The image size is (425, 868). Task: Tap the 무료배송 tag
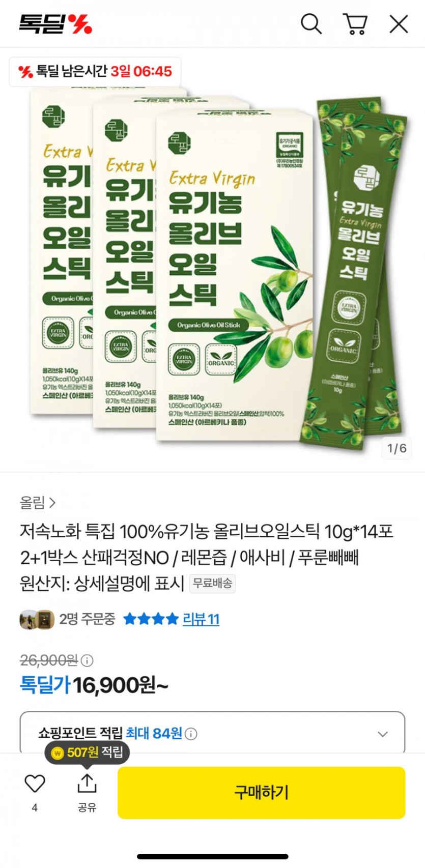[212, 583]
